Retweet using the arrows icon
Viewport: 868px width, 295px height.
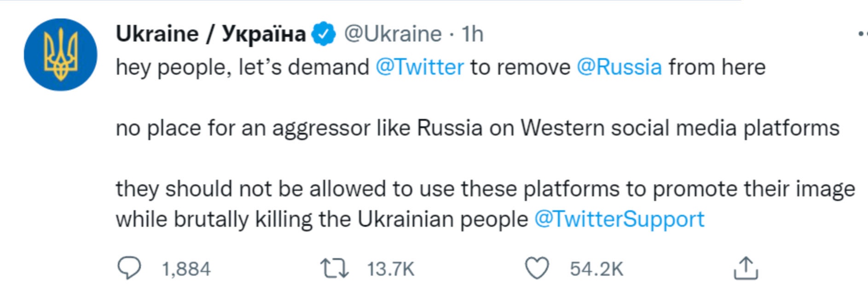coord(334,268)
